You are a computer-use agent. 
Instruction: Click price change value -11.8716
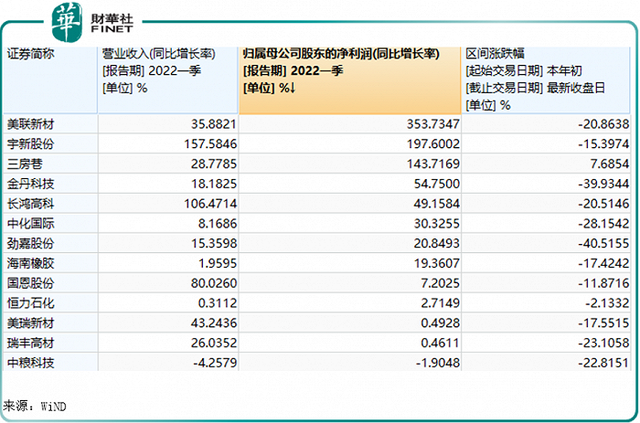coord(604,283)
